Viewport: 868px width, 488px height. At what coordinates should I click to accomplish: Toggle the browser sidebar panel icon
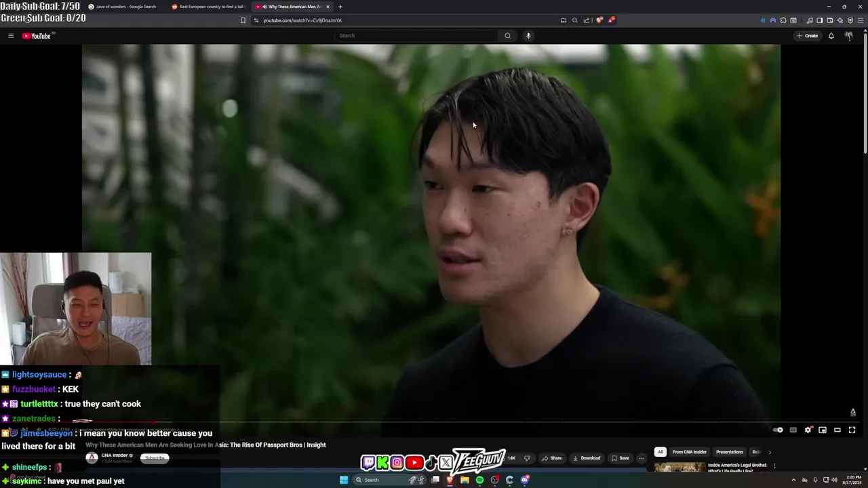819,20
